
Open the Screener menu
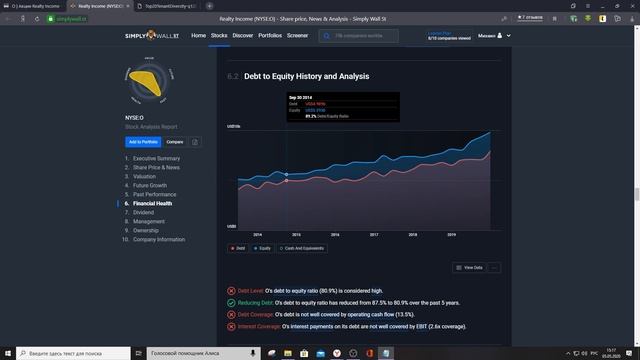297,36
